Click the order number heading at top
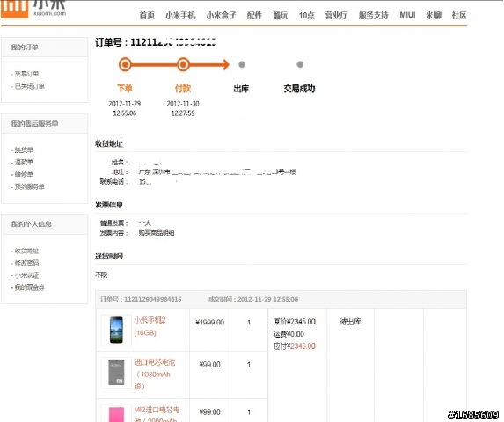The height and width of the screenshot is (422, 504). coord(156,42)
